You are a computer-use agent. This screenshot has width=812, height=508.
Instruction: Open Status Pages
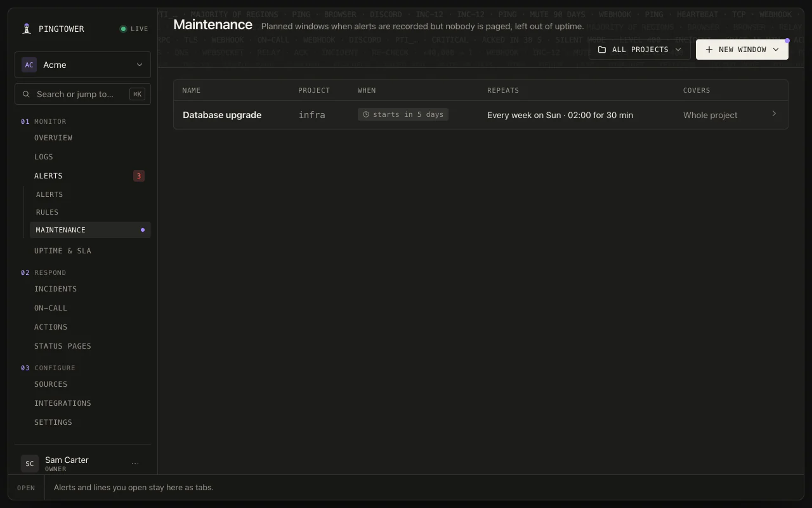pyautogui.click(x=63, y=346)
